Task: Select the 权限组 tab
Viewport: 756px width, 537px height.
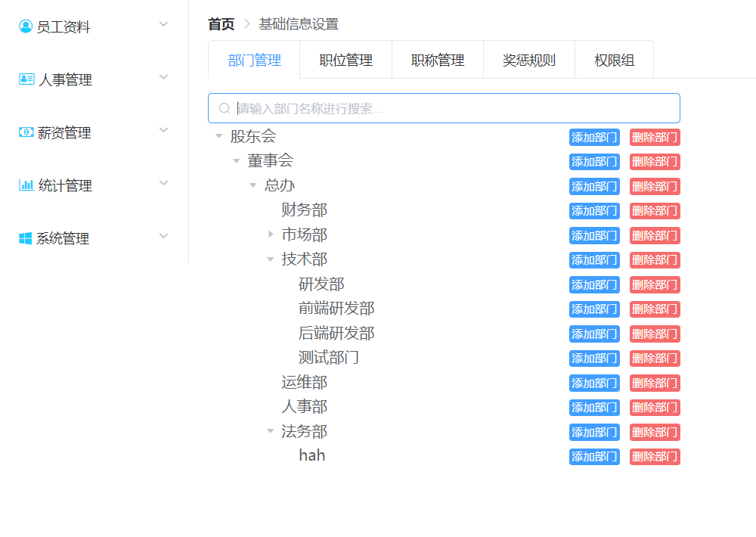Action: [614, 60]
